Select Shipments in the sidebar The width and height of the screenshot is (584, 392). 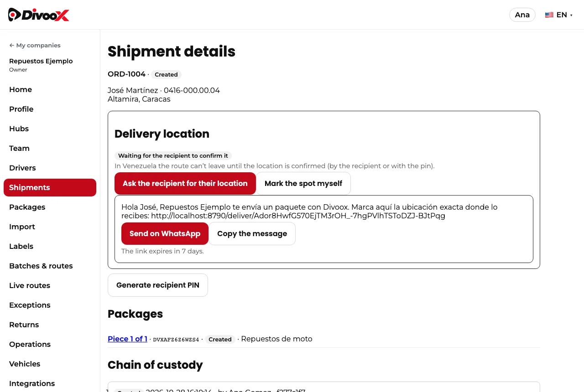[50, 187]
